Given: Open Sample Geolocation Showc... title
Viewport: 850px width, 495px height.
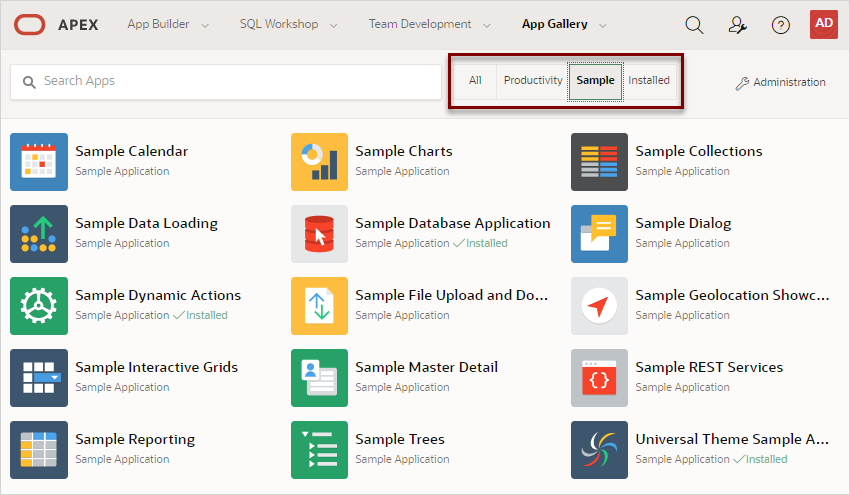Looking at the screenshot, I should coord(732,295).
